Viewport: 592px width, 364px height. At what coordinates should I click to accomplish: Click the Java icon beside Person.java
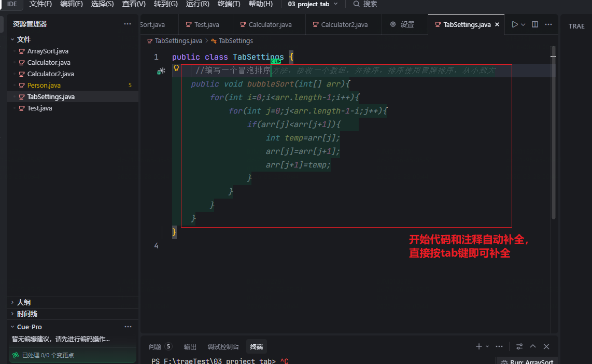tap(22, 86)
